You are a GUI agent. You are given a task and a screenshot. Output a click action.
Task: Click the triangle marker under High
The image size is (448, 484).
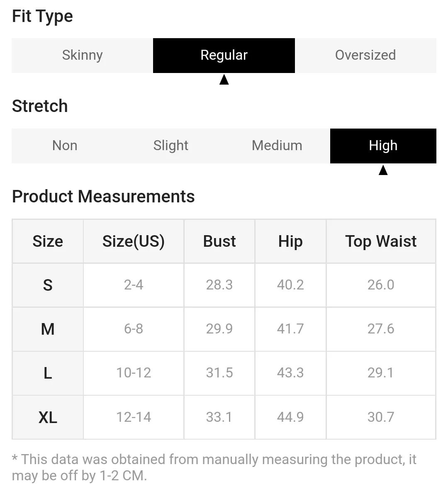(383, 170)
